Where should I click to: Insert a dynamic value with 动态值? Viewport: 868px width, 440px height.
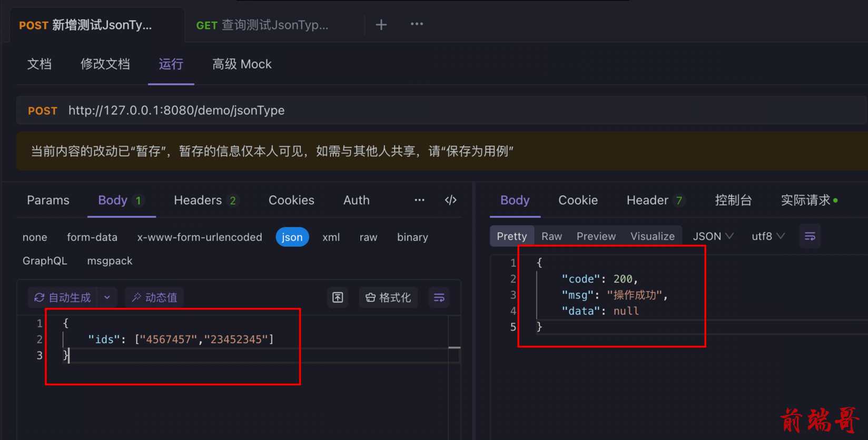click(154, 297)
